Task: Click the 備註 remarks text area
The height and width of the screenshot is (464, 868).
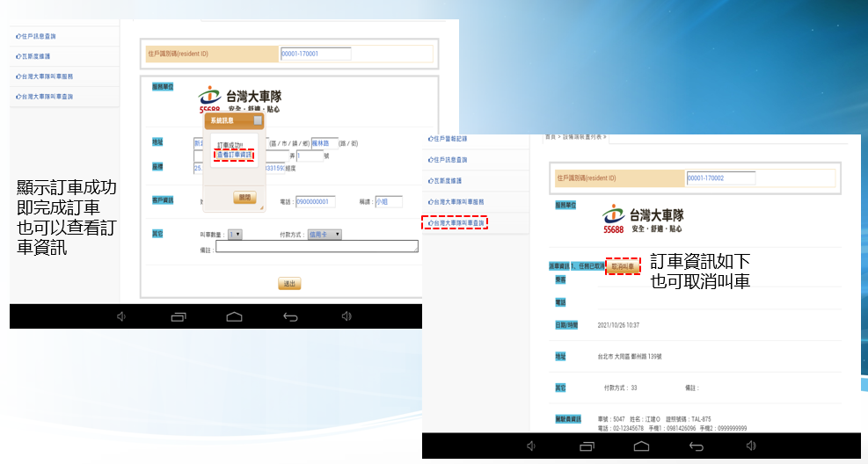Action: click(317, 247)
